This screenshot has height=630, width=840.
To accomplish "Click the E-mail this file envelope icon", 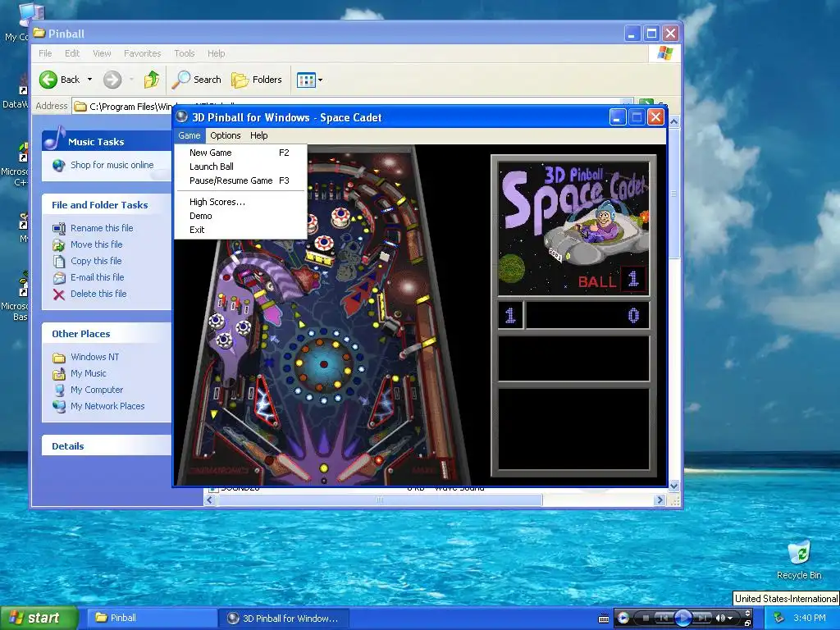I will point(59,278).
